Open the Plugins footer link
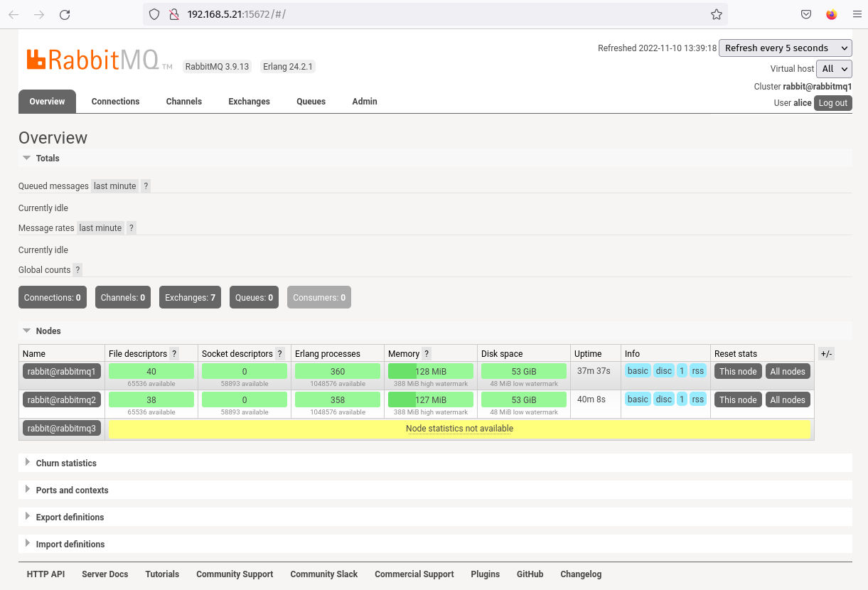Viewport: 868px width, 590px height. [x=486, y=574]
